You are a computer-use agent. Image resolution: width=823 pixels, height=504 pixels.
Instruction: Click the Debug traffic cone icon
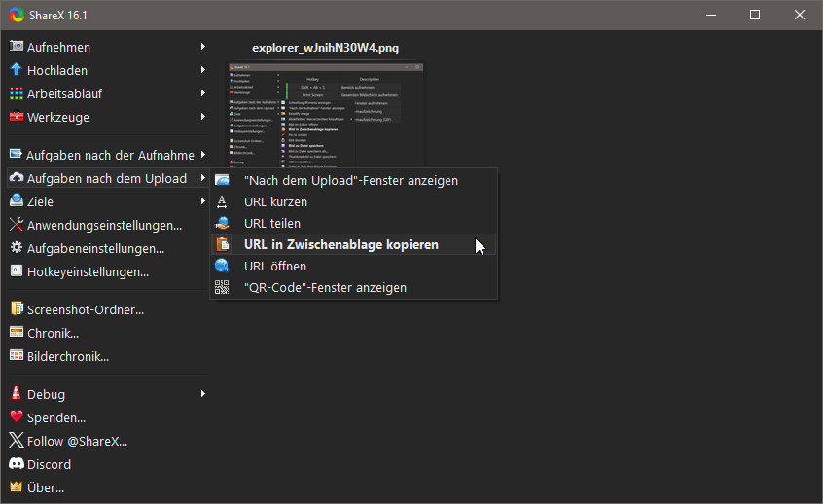(17, 393)
